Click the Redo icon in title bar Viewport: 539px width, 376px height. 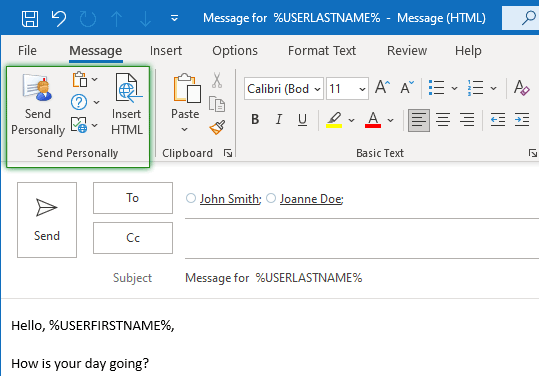tap(88, 18)
